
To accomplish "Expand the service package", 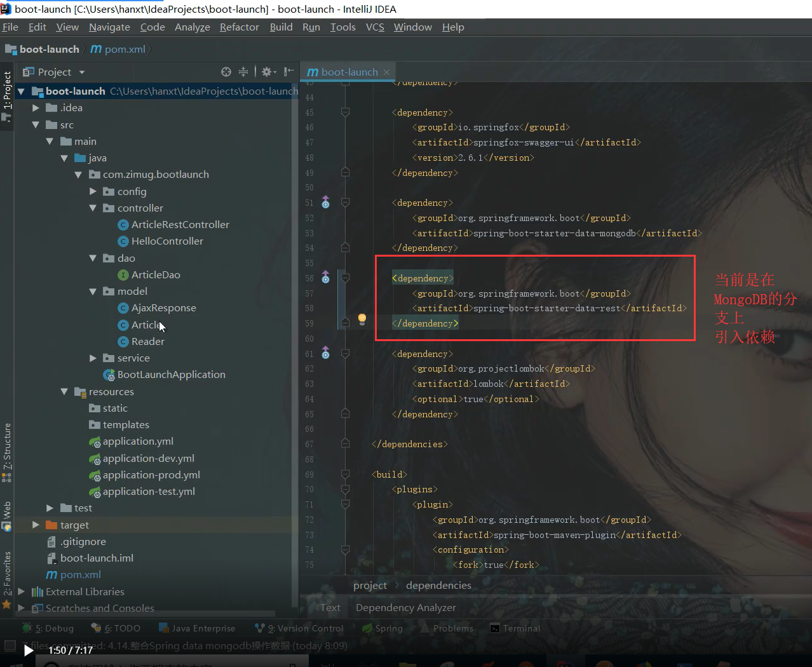I will pyautogui.click(x=93, y=358).
